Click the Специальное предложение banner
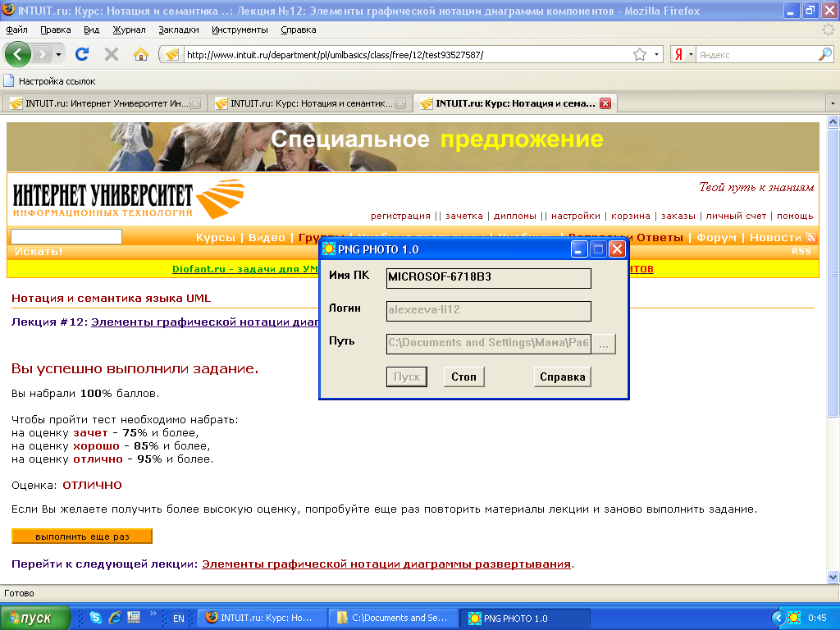This screenshot has width=840, height=630. 413,146
